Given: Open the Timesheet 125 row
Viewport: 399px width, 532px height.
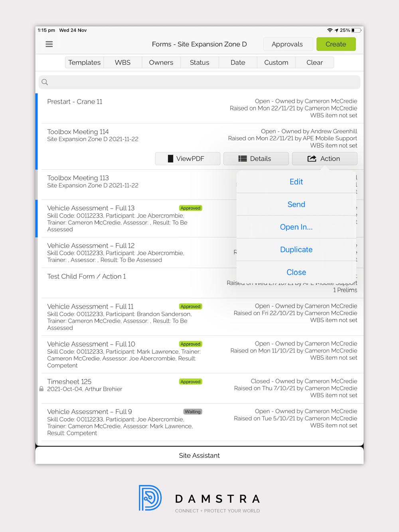Looking at the screenshot, I should [x=199, y=388].
